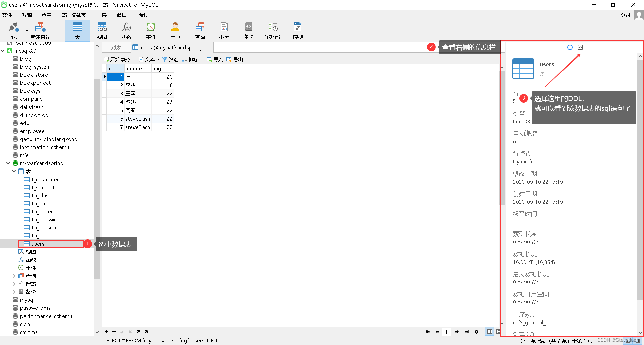
Task: Expand the Backups (备份) tree node
Action: [14, 292]
